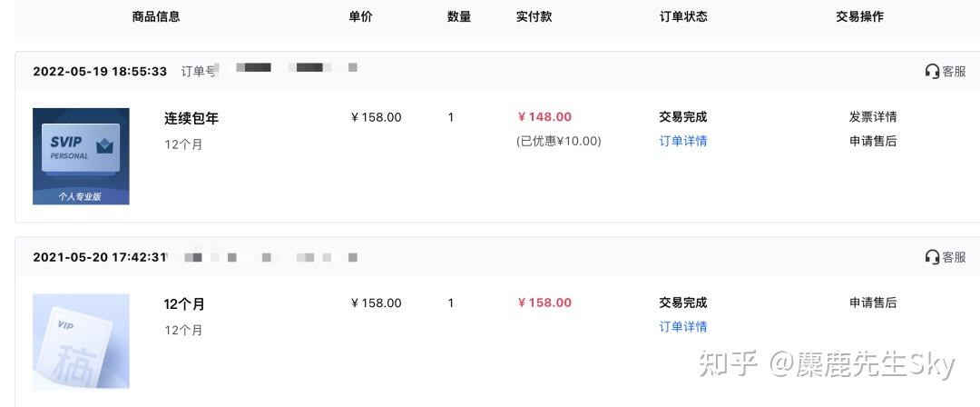The height and width of the screenshot is (407, 980).
Task: Click the 2022-05-19 18:55:33 order timestamp
Action: click(x=100, y=71)
